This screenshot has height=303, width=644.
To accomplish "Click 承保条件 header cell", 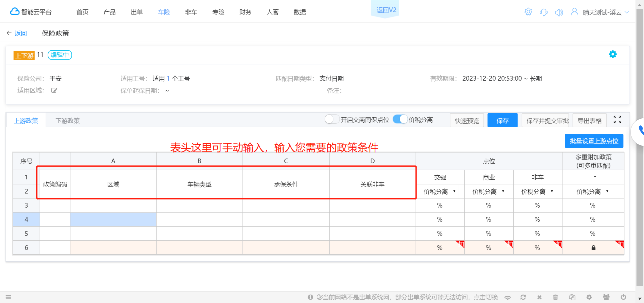I will click(x=286, y=184).
